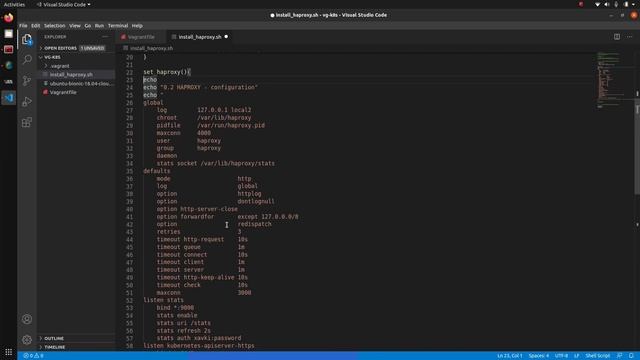Open the Edit menu
This screenshot has height=360, width=640.
(36, 26)
